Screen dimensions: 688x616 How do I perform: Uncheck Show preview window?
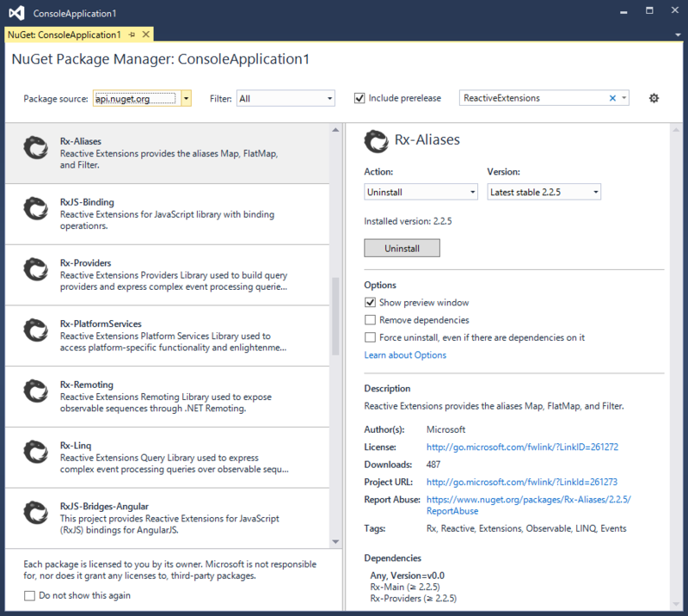pos(370,303)
